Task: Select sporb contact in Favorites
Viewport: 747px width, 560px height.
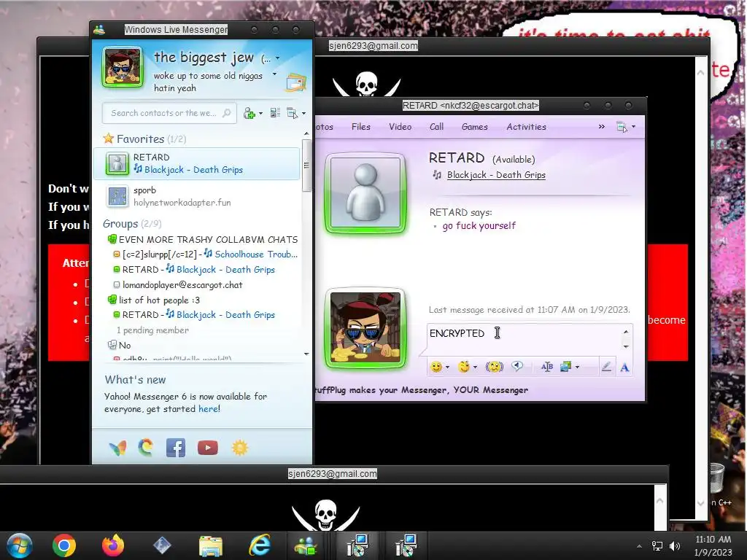Action: (x=197, y=196)
